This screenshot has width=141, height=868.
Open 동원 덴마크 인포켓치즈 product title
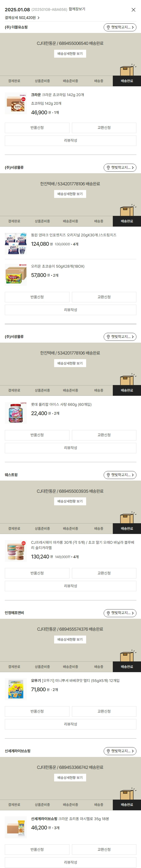pyautogui.click(x=73, y=235)
